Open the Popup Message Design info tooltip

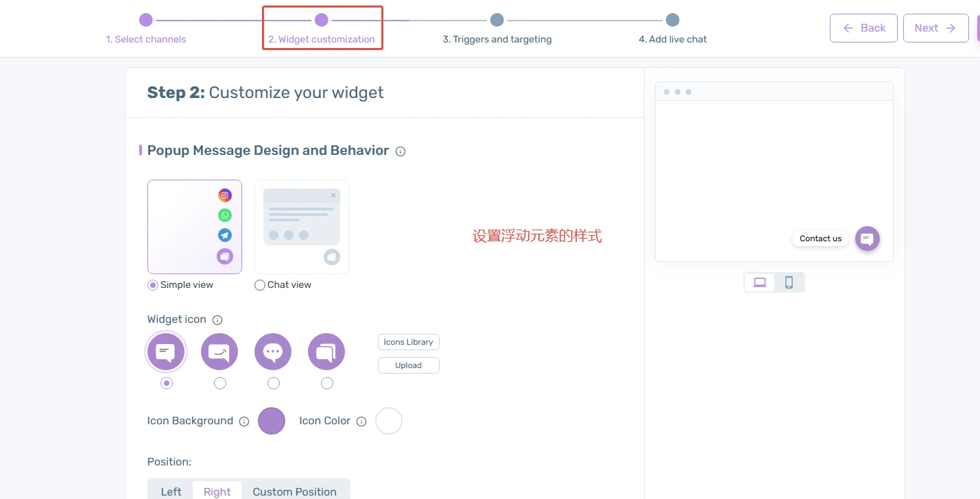click(x=400, y=151)
